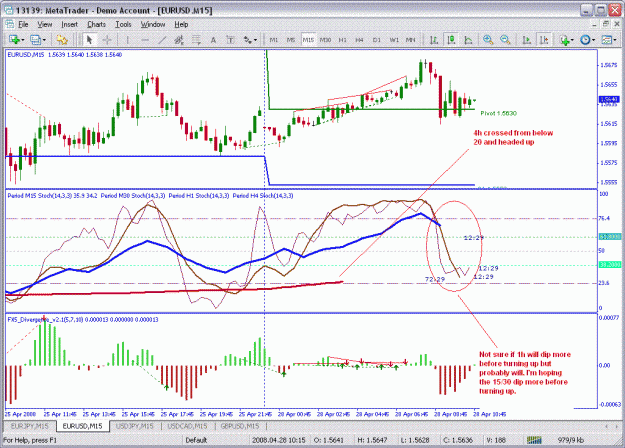Switch to the USDCAD,M15 chart tab
Viewport: 625px width, 448px height.
[187, 426]
